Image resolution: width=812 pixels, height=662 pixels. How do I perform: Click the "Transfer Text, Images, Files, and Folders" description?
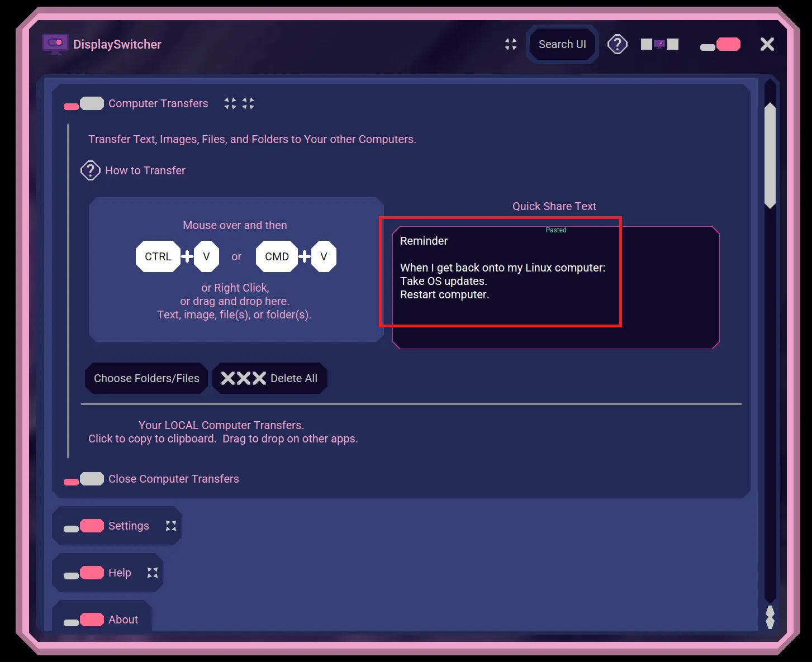pos(252,139)
